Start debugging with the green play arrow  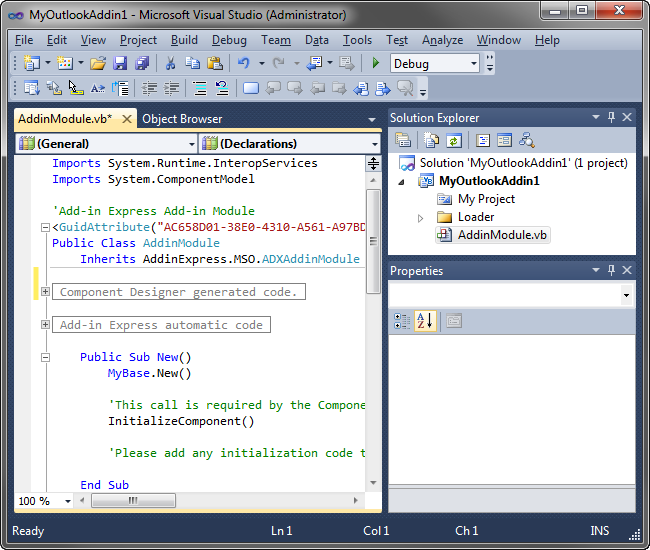pos(376,63)
